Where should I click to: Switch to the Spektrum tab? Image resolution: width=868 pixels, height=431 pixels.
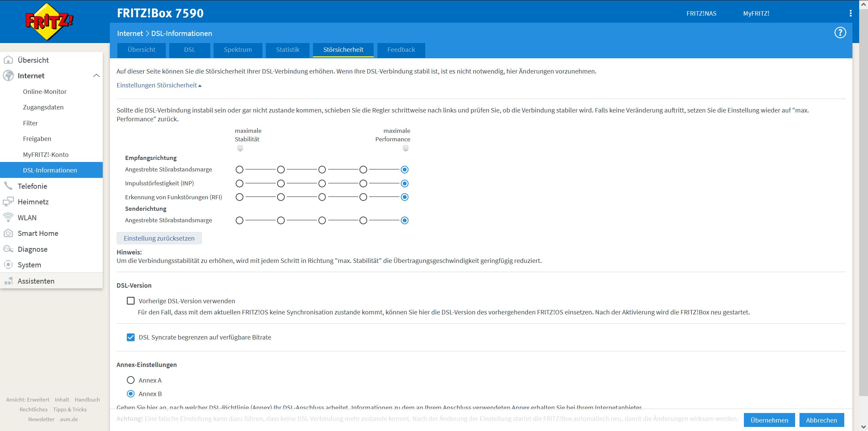(238, 50)
